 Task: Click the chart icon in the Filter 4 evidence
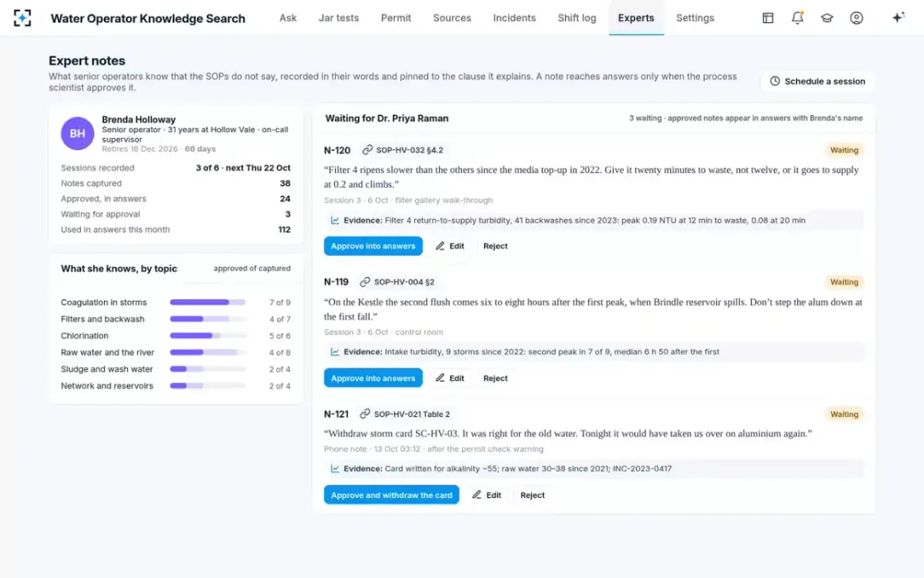[x=335, y=220]
